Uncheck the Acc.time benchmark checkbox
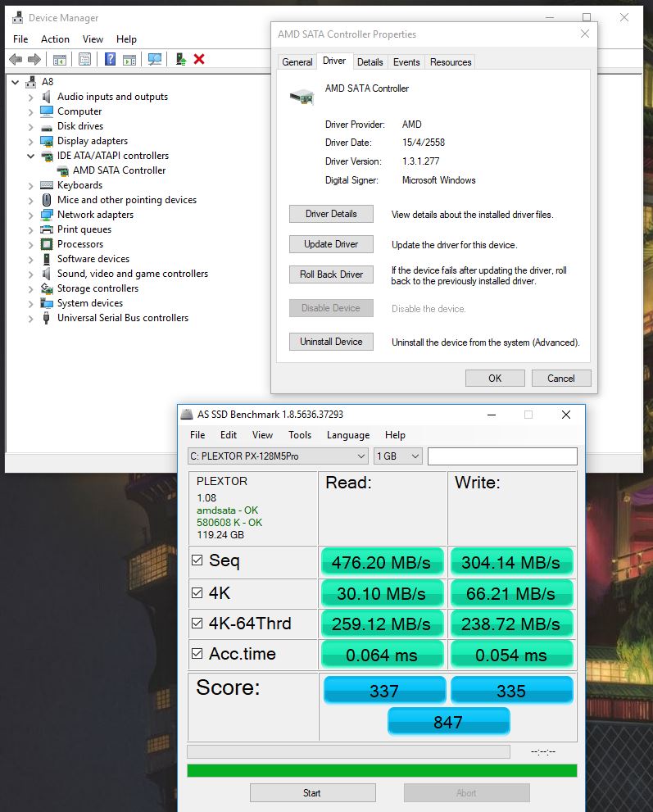Image resolution: width=653 pixels, height=812 pixels. click(197, 653)
